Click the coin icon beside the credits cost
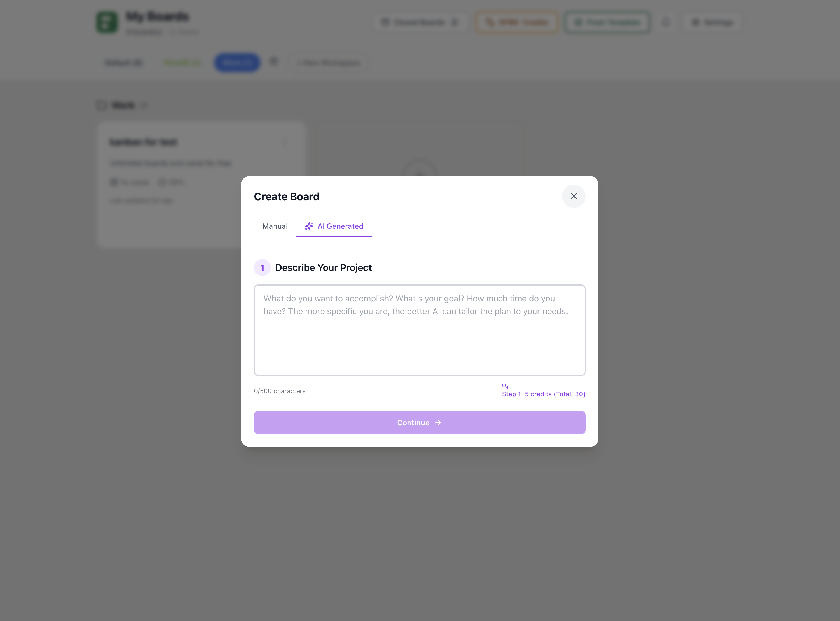 pos(505,386)
